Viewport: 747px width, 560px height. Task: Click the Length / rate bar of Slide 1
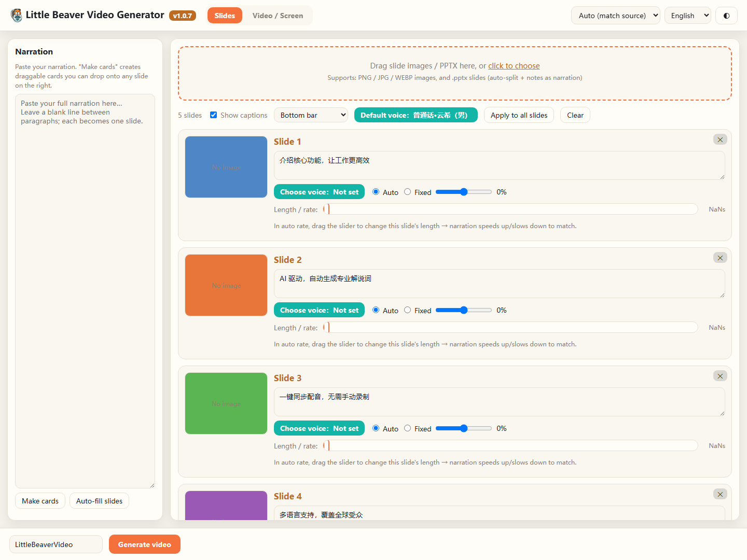pyautogui.click(x=511, y=209)
